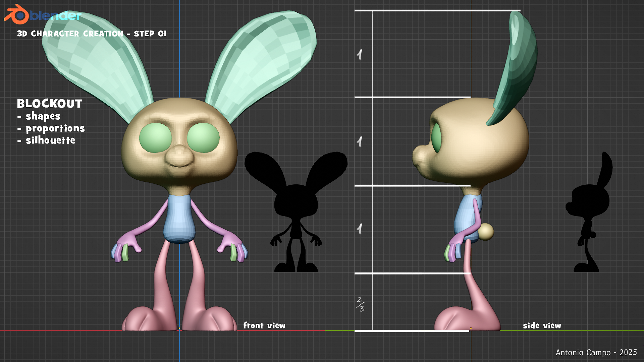This screenshot has height=362, width=644.
Task: Select the 'proportions' bullet text
Action: [55, 128]
